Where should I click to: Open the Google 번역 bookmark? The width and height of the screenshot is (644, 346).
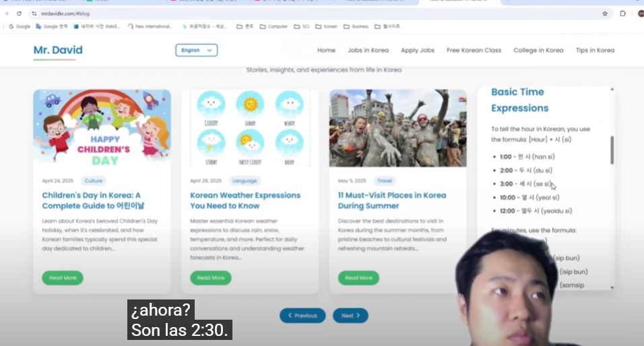click(52, 26)
